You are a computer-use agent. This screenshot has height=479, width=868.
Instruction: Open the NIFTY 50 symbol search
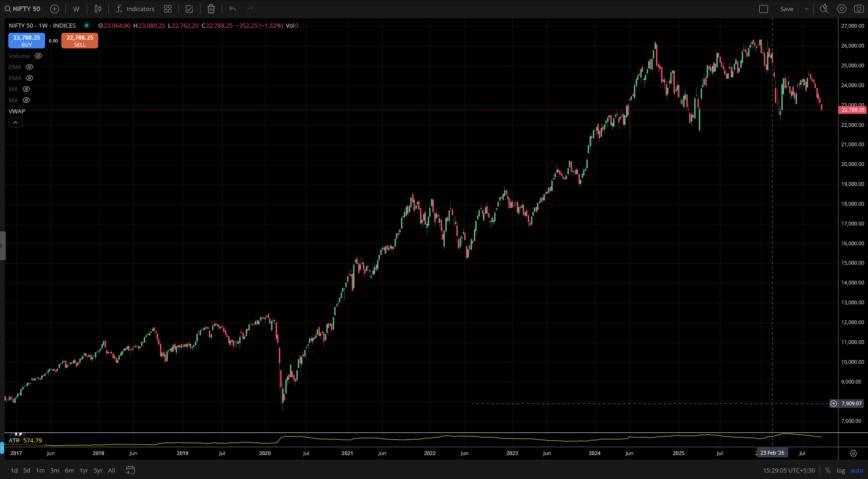pyautogui.click(x=23, y=9)
